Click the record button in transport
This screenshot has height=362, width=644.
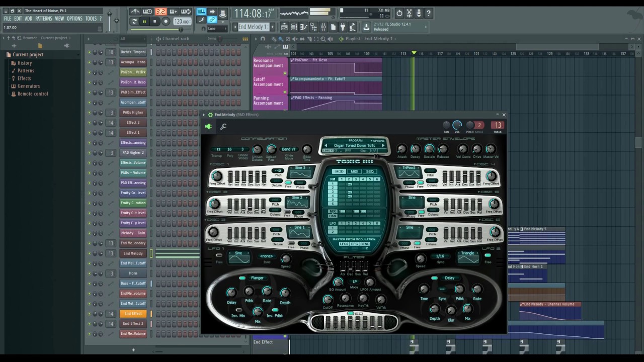pos(166,21)
